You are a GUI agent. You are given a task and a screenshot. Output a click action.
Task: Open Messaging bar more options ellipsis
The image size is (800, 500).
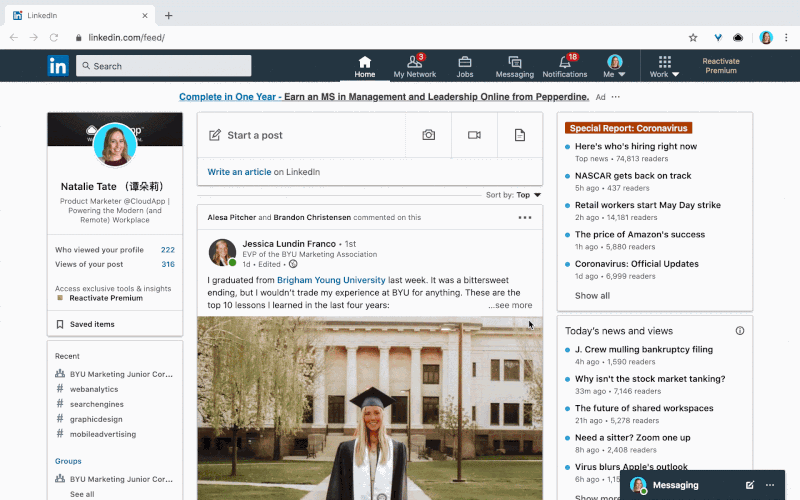point(770,485)
